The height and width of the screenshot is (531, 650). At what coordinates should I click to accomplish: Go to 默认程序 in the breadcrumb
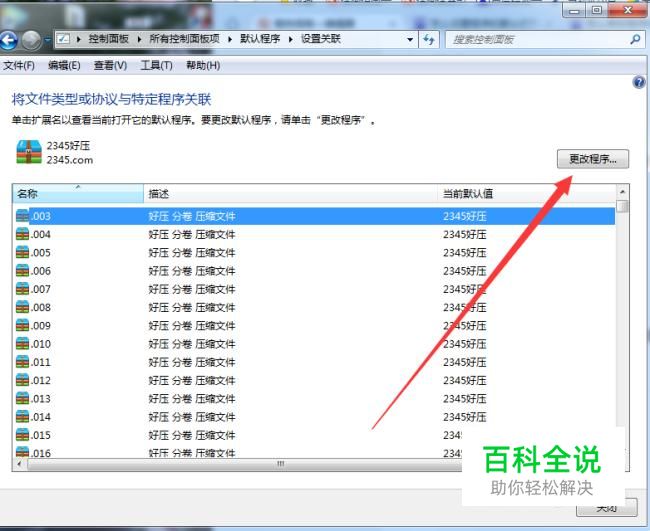[x=260, y=39]
